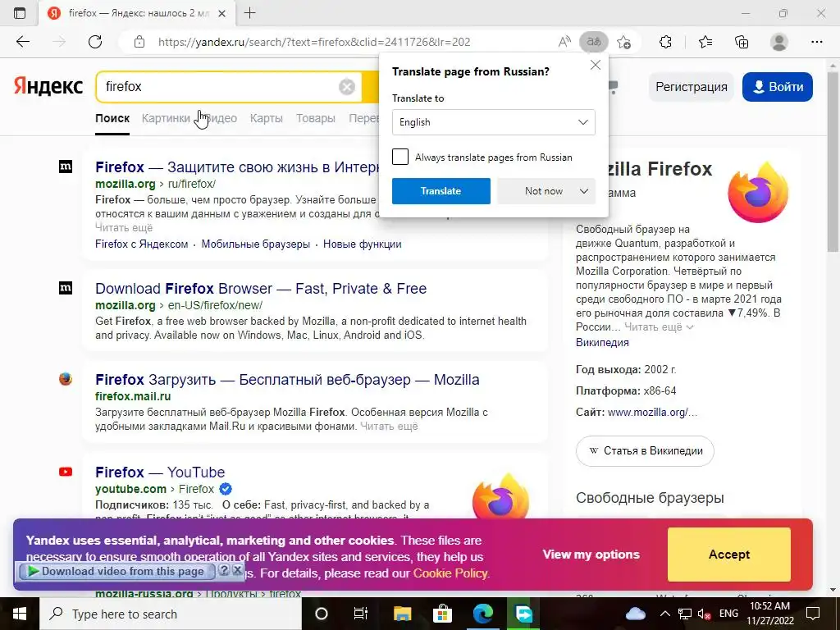Open OneDrive cloud tray icon
Viewport: 840px width, 630px height.
pyautogui.click(x=636, y=614)
